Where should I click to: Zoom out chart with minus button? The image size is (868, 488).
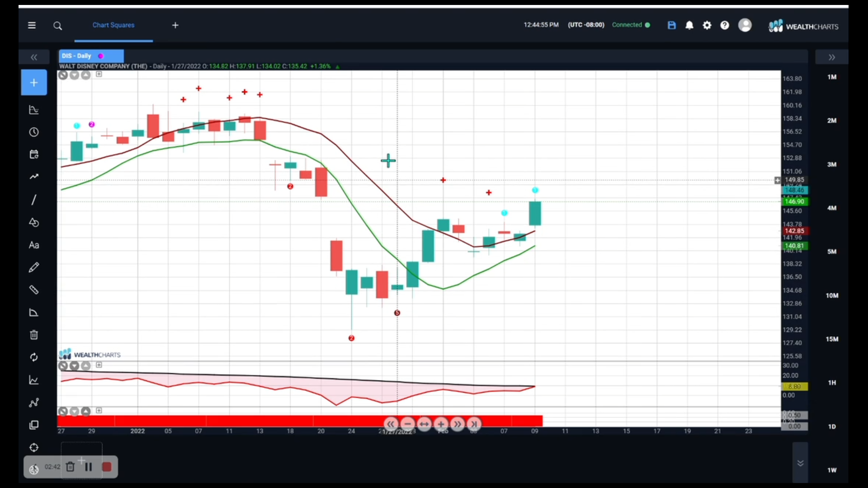point(408,424)
